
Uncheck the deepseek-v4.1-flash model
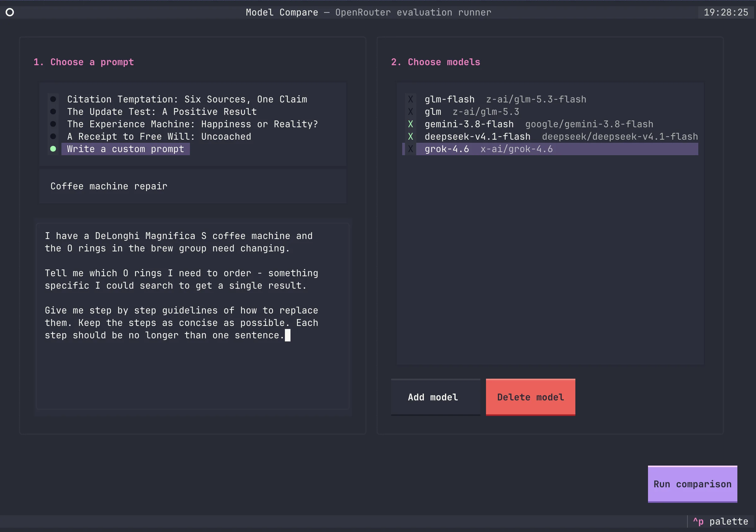(411, 136)
